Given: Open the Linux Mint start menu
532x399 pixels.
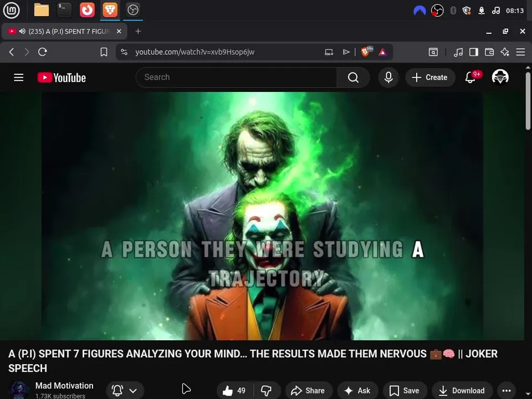Looking at the screenshot, I should point(11,10).
